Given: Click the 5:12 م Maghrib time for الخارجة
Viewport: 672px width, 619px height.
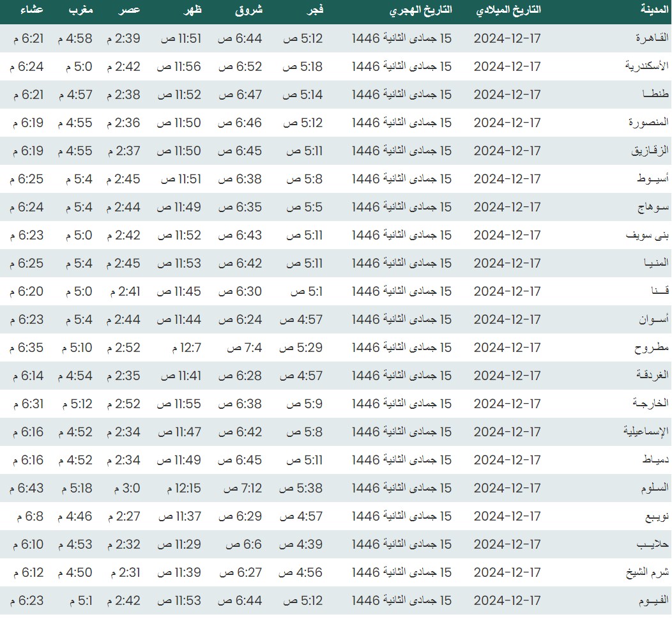Looking at the screenshot, I should click(77, 404).
